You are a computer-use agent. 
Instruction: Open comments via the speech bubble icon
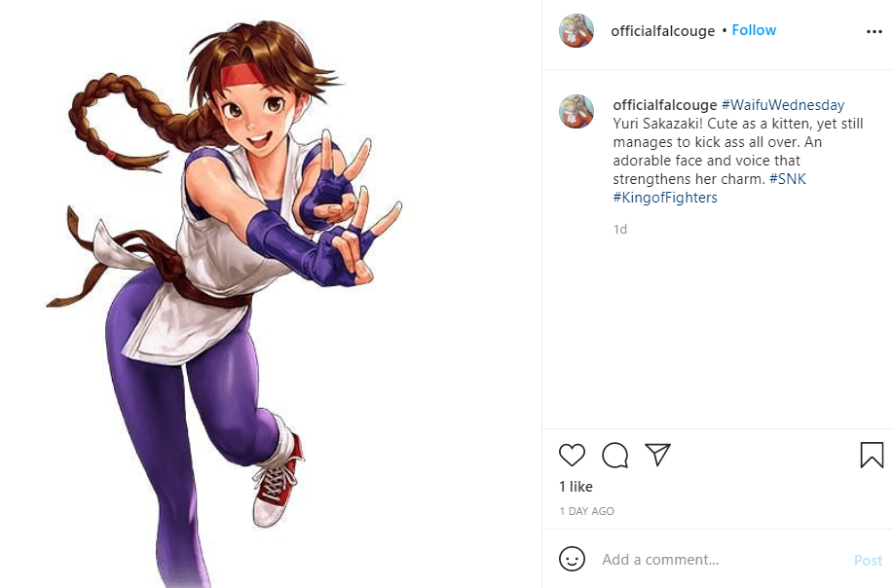(615, 455)
